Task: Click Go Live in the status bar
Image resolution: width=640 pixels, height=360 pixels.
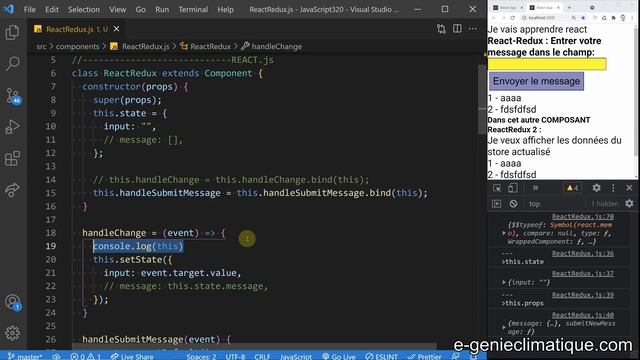Action: (338, 356)
